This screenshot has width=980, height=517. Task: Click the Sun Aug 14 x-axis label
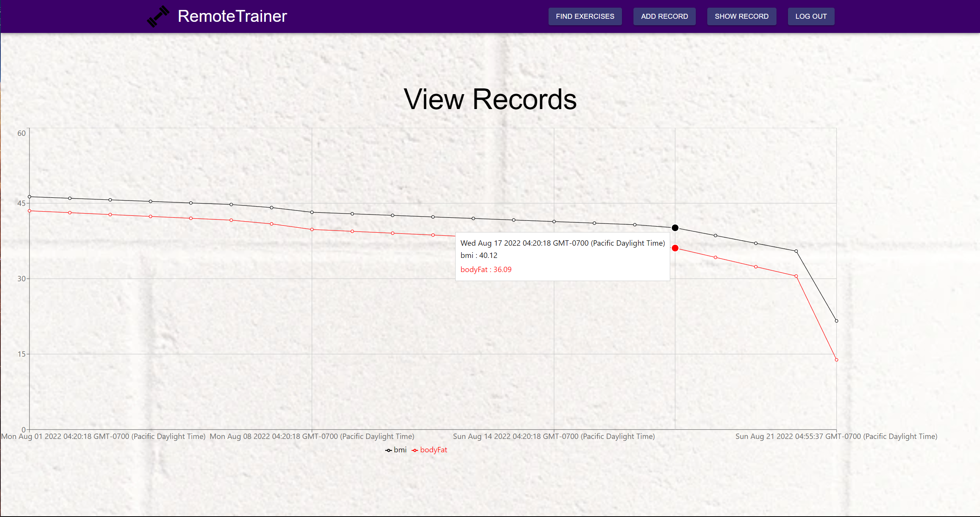[554, 436]
